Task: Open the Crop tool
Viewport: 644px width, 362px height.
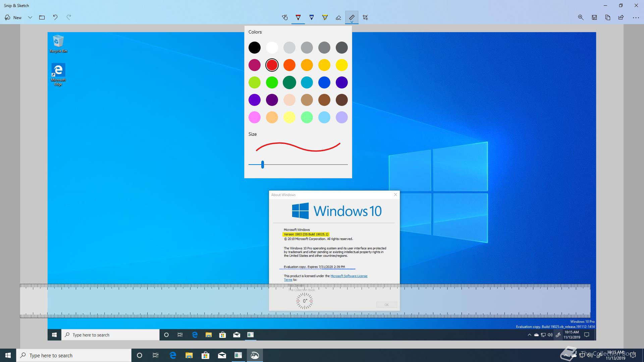Action: coord(365,17)
